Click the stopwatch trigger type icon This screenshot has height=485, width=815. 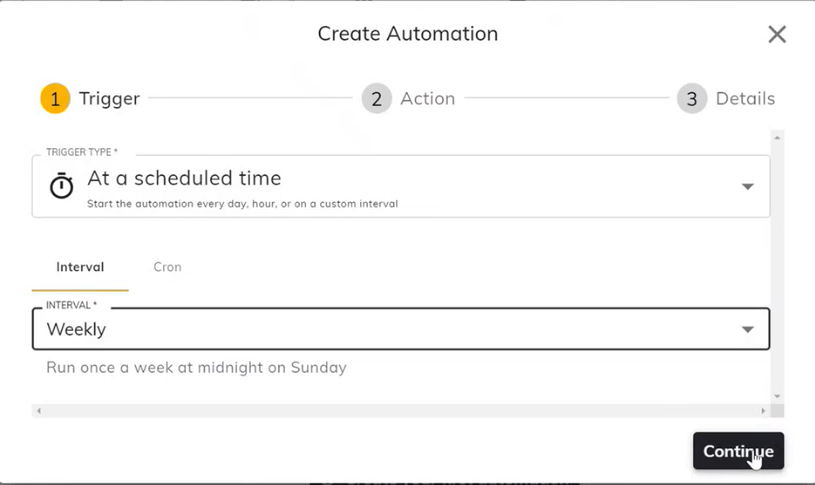point(61,186)
